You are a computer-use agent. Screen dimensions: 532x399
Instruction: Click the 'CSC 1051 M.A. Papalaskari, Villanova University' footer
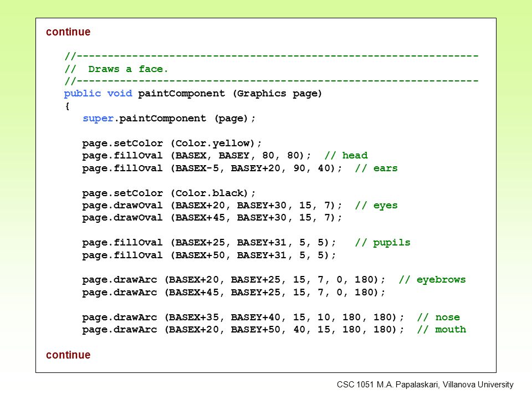pyautogui.click(x=425, y=385)
